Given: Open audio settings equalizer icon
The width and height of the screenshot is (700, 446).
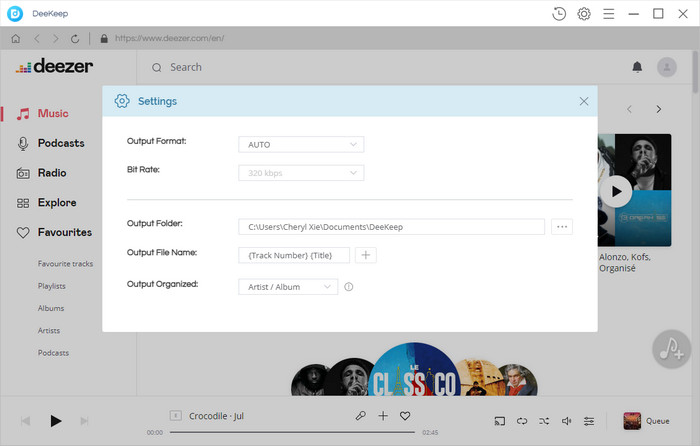Looking at the screenshot, I should [589, 421].
